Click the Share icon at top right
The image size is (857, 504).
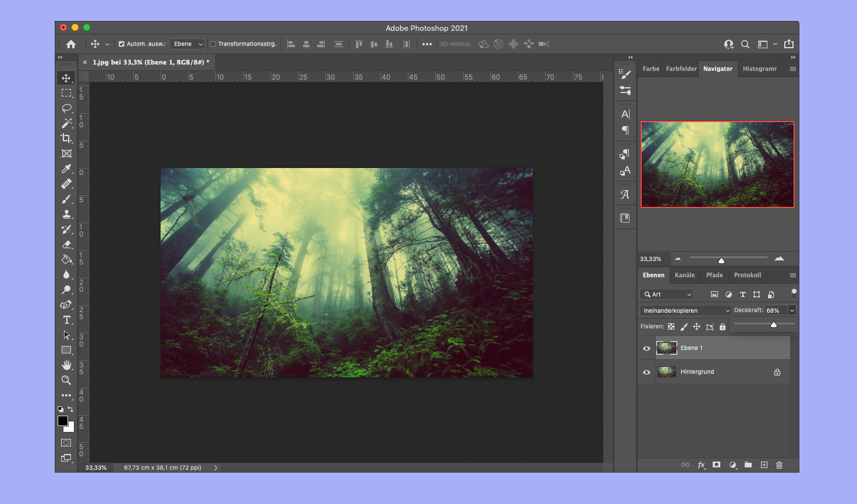[789, 44]
